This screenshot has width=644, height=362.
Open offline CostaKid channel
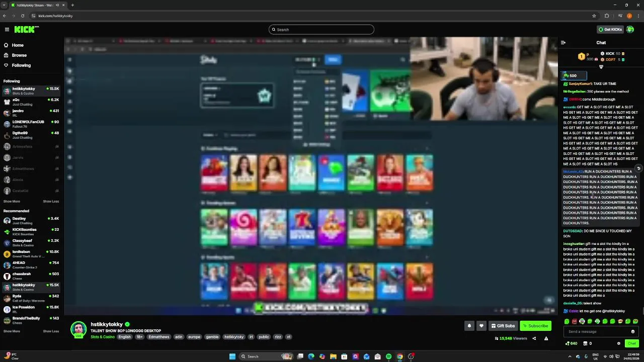tap(30, 191)
